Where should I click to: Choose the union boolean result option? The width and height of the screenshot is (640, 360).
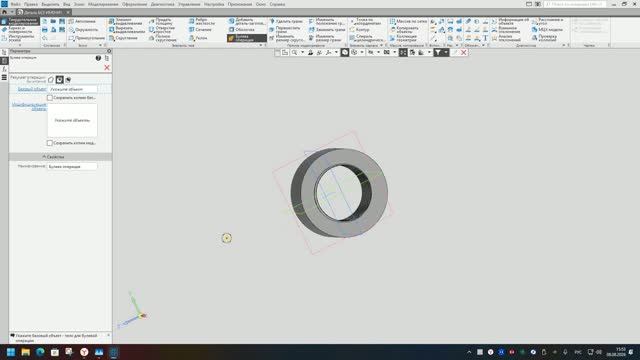pos(51,80)
